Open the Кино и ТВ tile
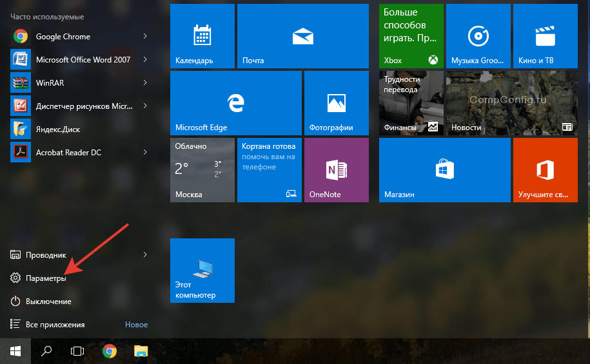 click(x=546, y=36)
